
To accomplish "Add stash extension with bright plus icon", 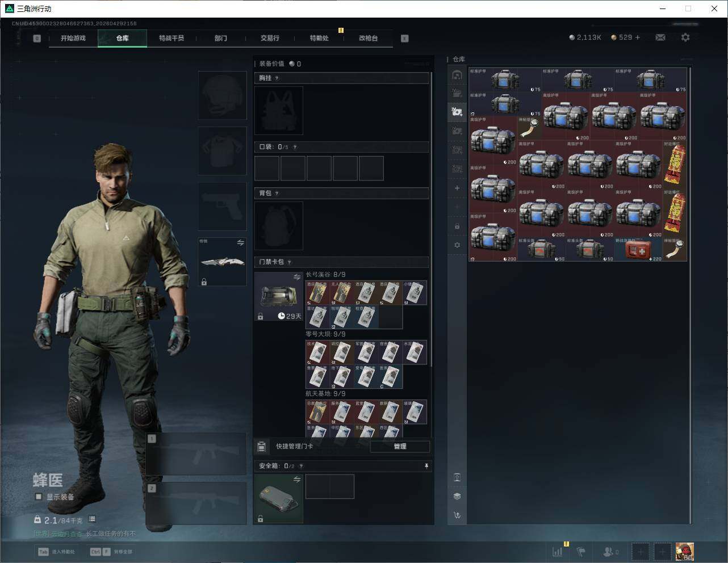I will (x=457, y=188).
